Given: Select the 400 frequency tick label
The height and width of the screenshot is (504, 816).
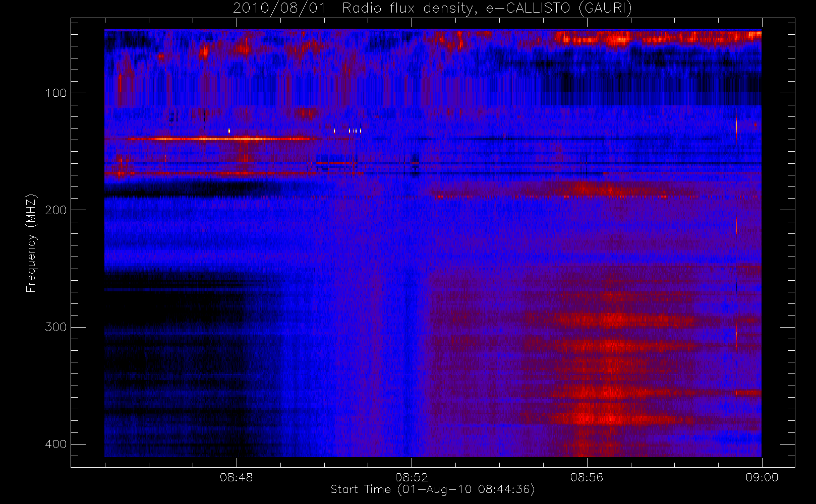Looking at the screenshot, I should [x=56, y=444].
